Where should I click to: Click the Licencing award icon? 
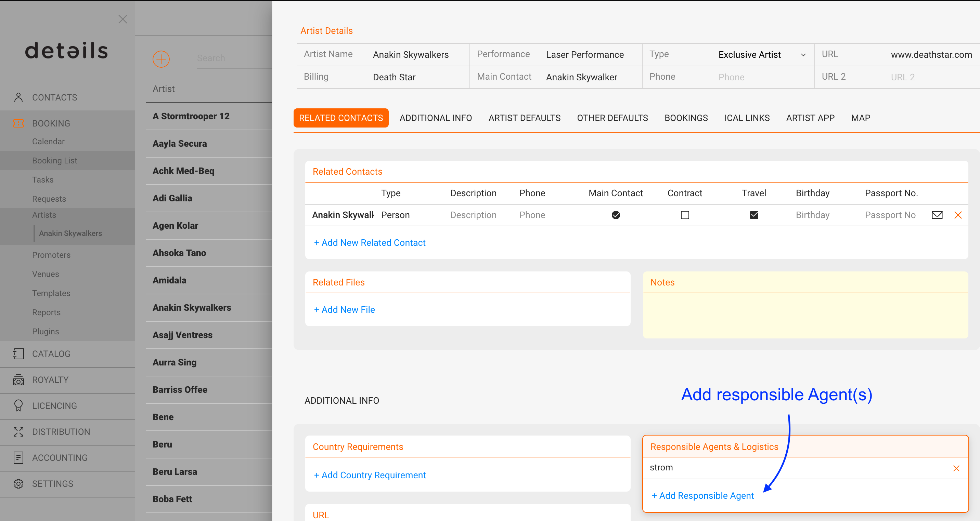click(x=18, y=405)
